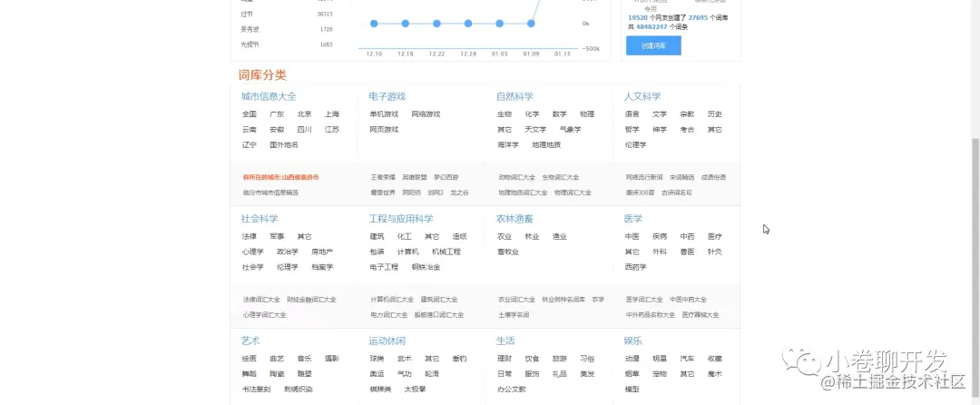Select the 动漫 subcategory under entertainment

632,359
